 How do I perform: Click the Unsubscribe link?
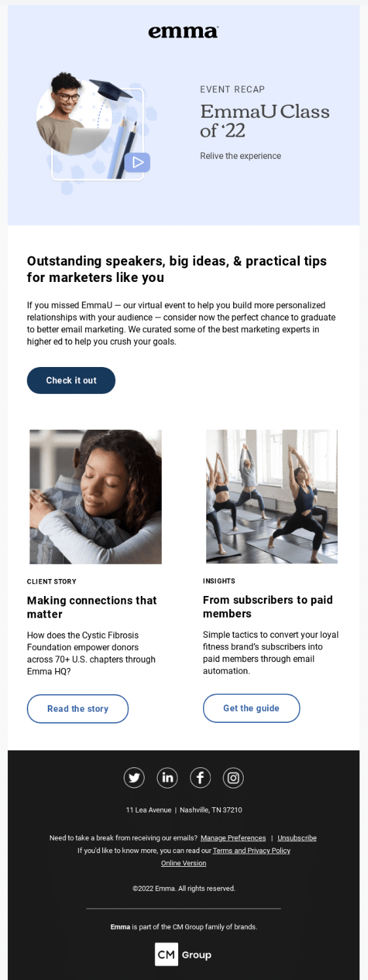click(297, 838)
